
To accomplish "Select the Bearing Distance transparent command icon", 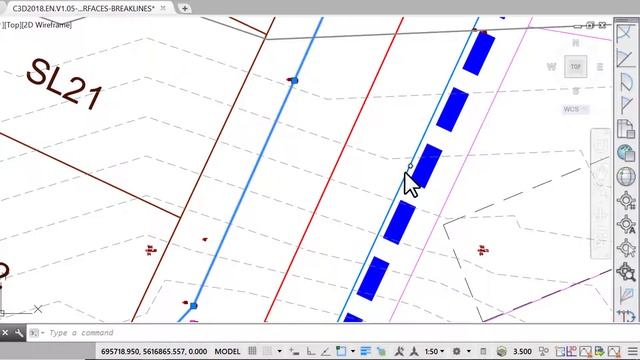I will point(625,58).
